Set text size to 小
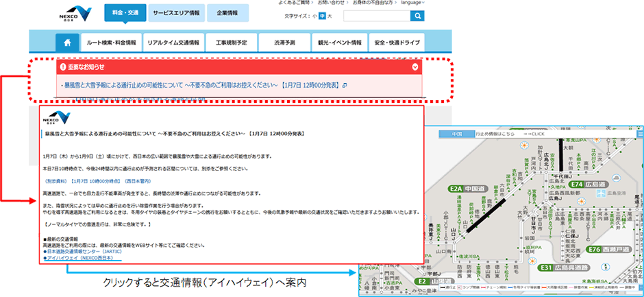The height and width of the screenshot is (297, 644). 314,16
